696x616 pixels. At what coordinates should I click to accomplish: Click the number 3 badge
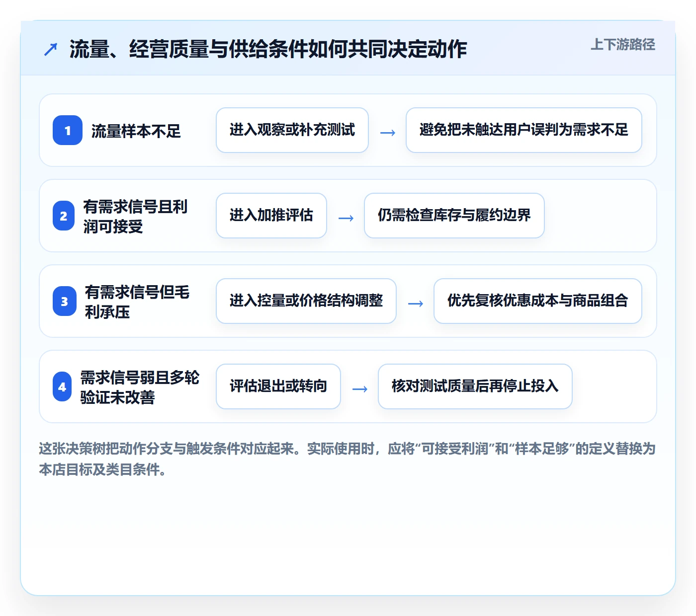click(65, 301)
